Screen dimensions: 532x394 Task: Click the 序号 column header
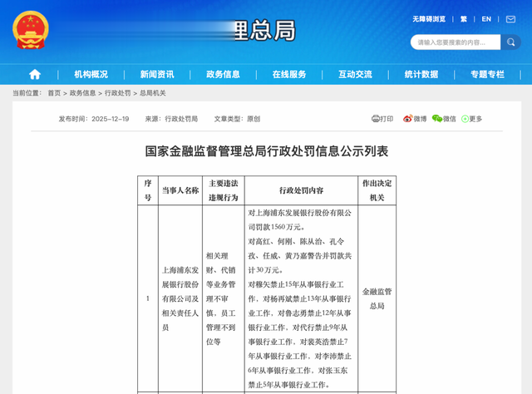click(x=148, y=190)
